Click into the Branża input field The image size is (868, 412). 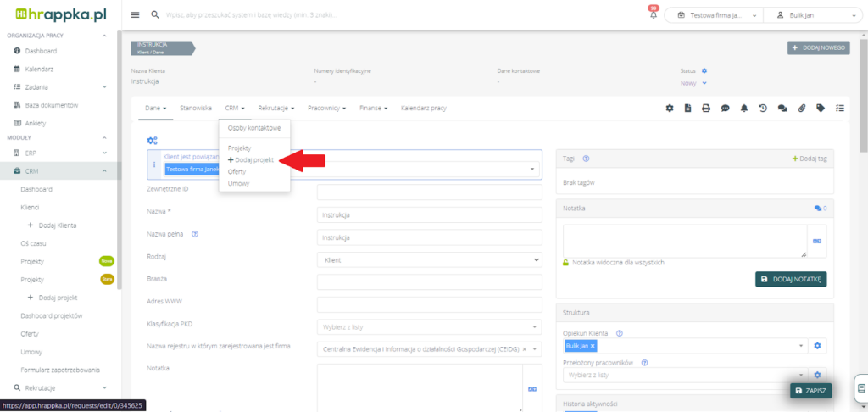point(429,281)
